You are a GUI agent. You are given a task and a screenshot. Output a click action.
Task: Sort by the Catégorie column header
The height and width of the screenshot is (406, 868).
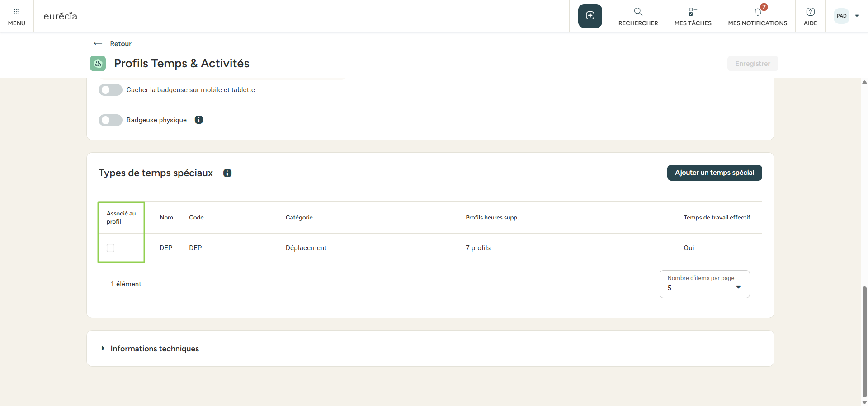(x=299, y=218)
